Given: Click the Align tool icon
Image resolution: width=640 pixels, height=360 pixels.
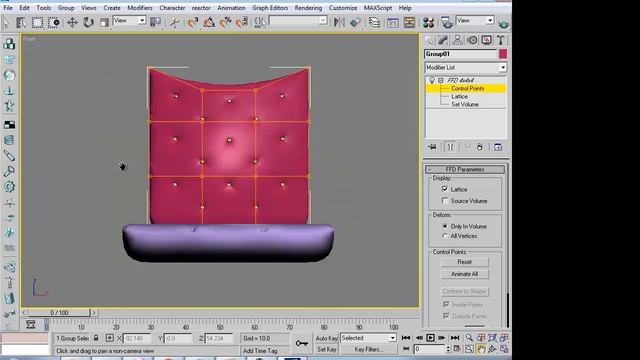Looking at the screenshot, I should coord(355,22).
